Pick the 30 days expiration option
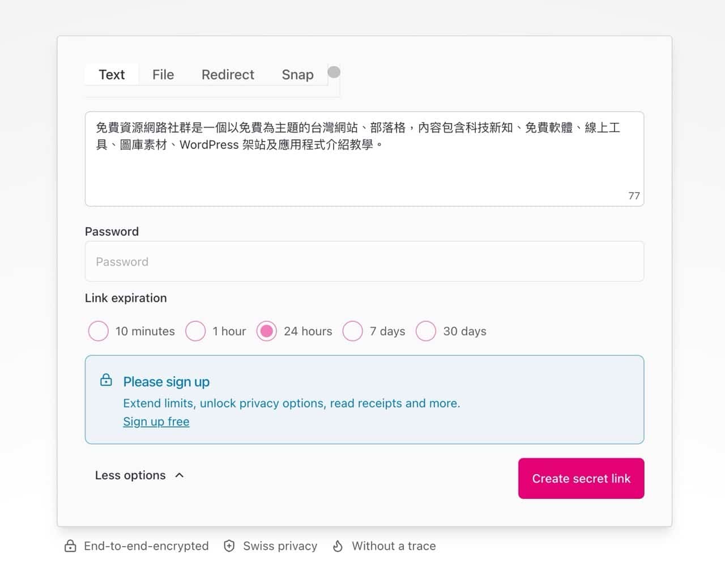The height and width of the screenshot is (588, 725). pos(426,331)
